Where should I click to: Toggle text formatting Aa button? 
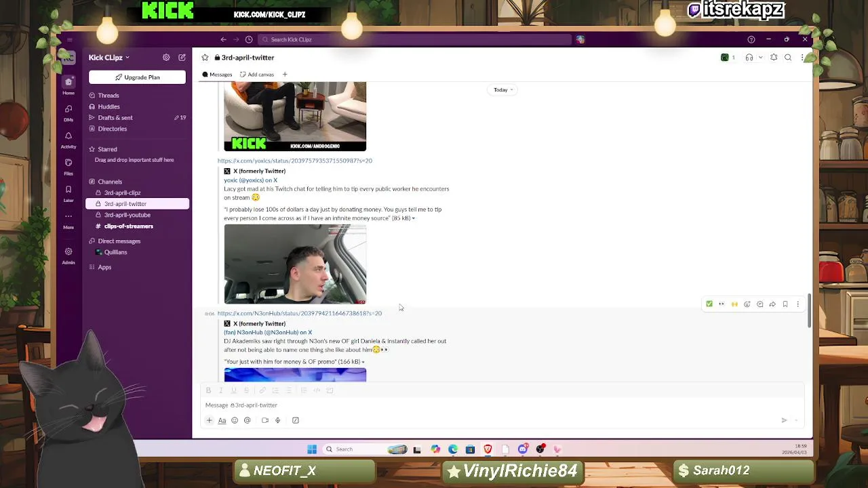click(x=222, y=420)
